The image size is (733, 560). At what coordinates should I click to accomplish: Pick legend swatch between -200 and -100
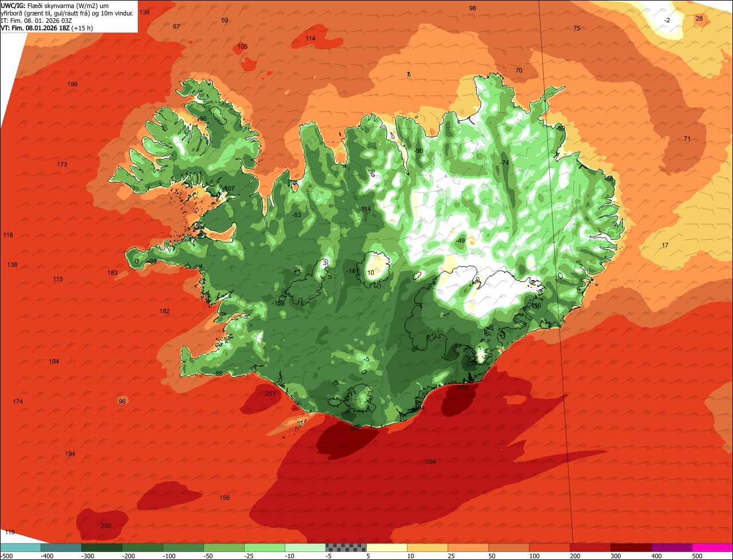[143, 547]
